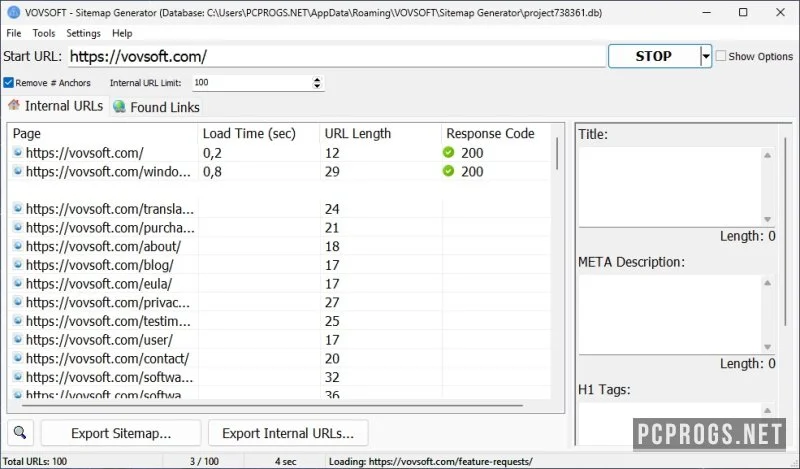Click Title box scroll up arrow

tap(767, 155)
